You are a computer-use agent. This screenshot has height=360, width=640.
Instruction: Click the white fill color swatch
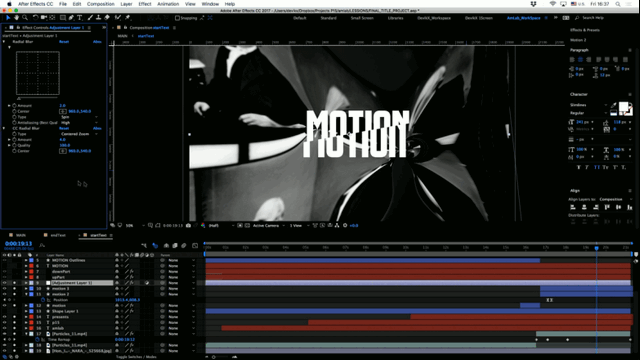(x=623, y=107)
